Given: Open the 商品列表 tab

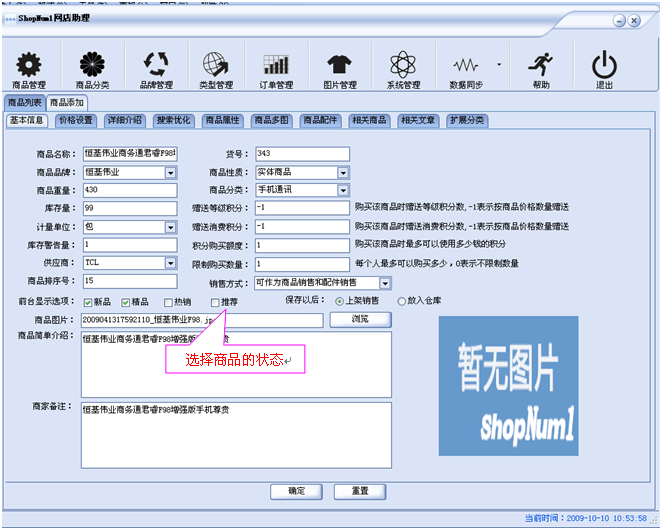Looking at the screenshot, I should point(25,103).
